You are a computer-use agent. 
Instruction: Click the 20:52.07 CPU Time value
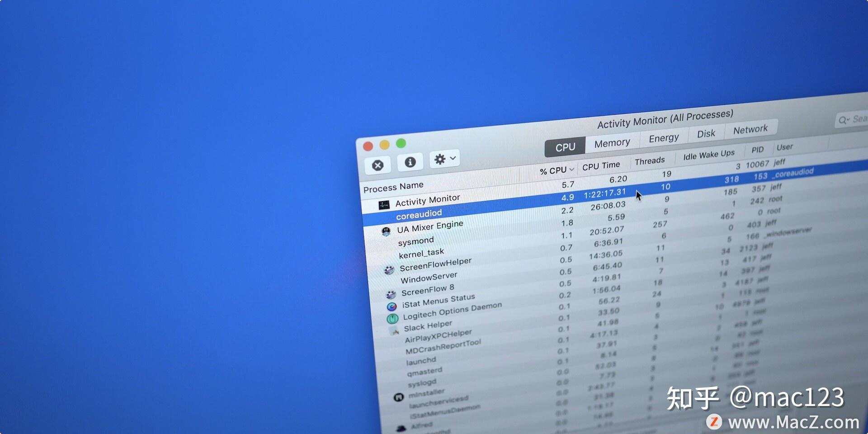click(607, 231)
